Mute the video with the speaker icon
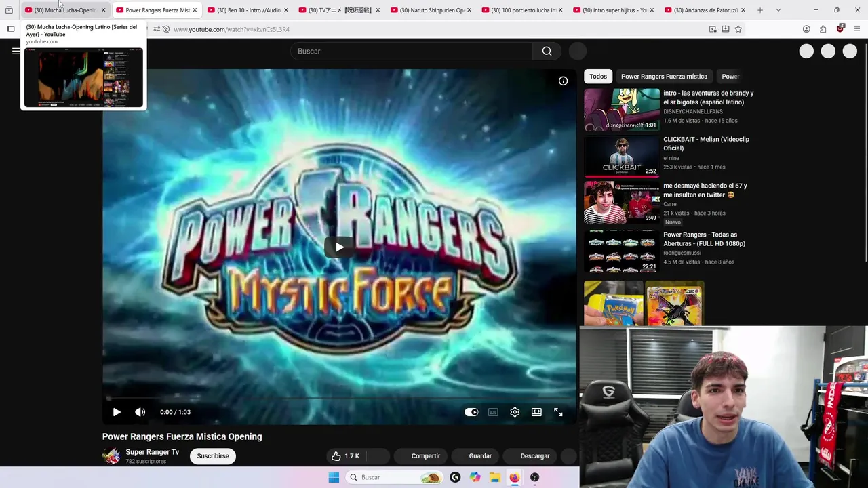Screen dimensions: 868x488 tap(140, 412)
